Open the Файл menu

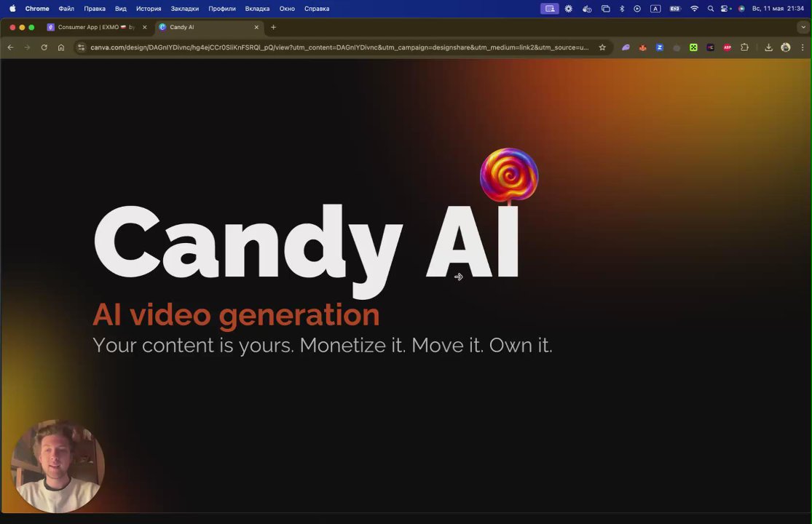pos(66,8)
